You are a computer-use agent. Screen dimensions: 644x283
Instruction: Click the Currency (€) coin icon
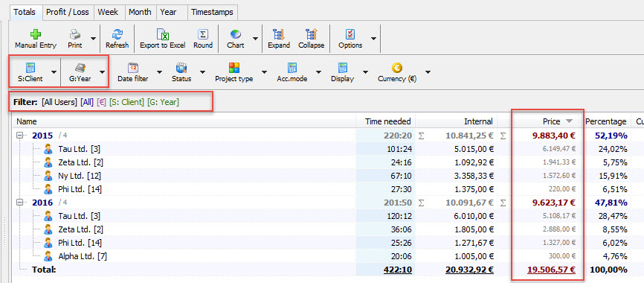[397, 68]
